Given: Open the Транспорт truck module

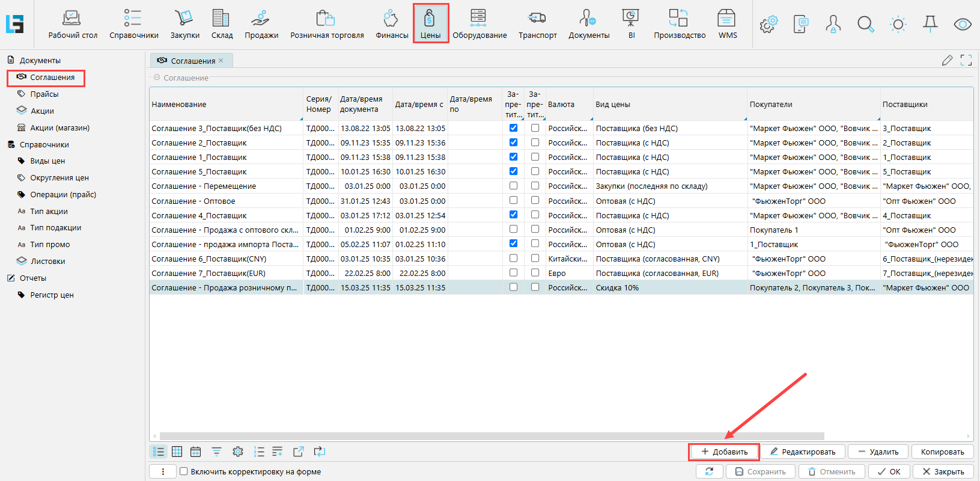Looking at the screenshot, I should coord(537,24).
